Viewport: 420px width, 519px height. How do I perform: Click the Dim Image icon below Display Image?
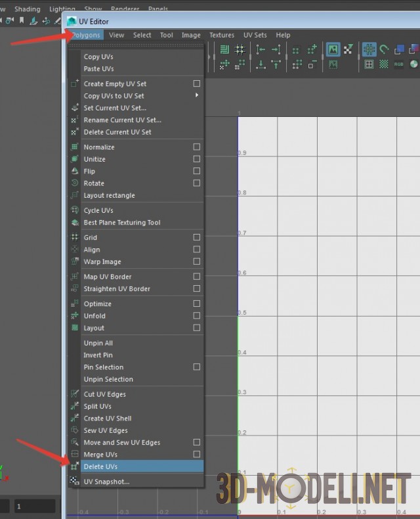(333, 64)
